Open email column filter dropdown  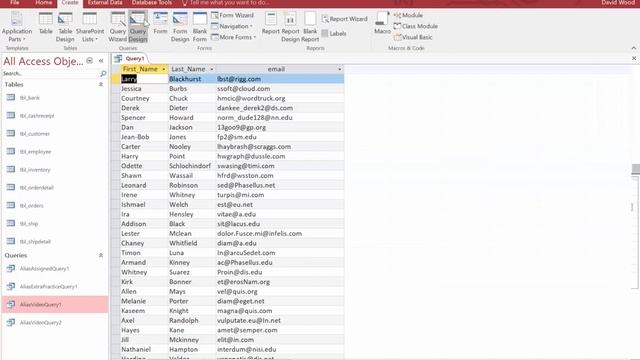pos(339,69)
